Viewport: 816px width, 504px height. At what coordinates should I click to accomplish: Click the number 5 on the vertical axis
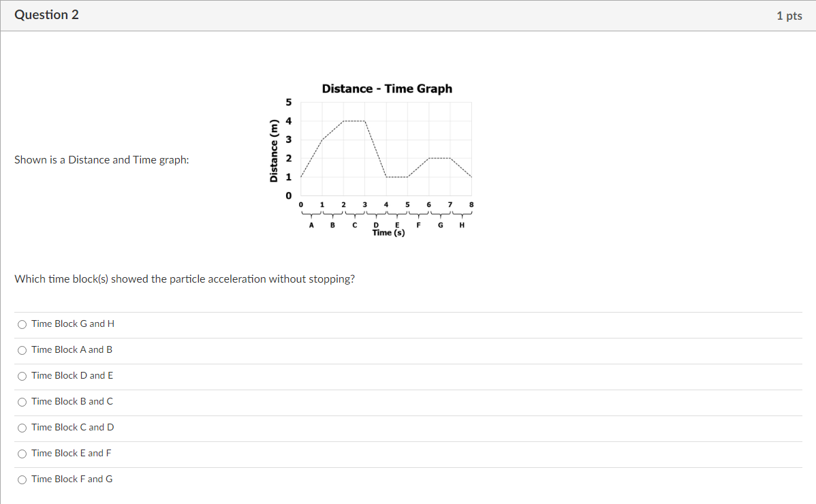tap(288, 102)
